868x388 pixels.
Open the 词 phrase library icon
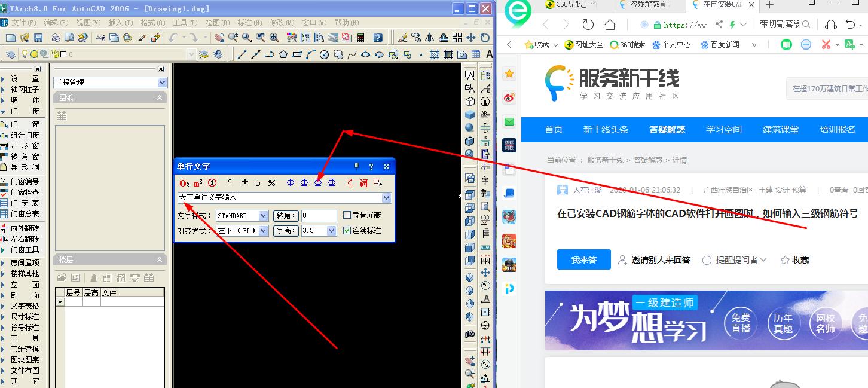pos(363,182)
